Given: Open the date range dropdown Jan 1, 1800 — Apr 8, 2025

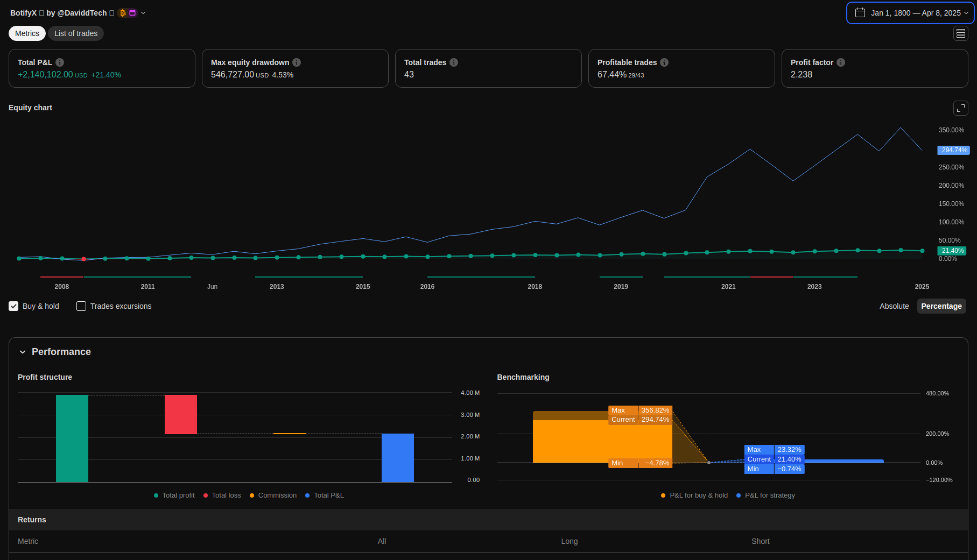Looking at the screenshot, I should pos(910,13).
